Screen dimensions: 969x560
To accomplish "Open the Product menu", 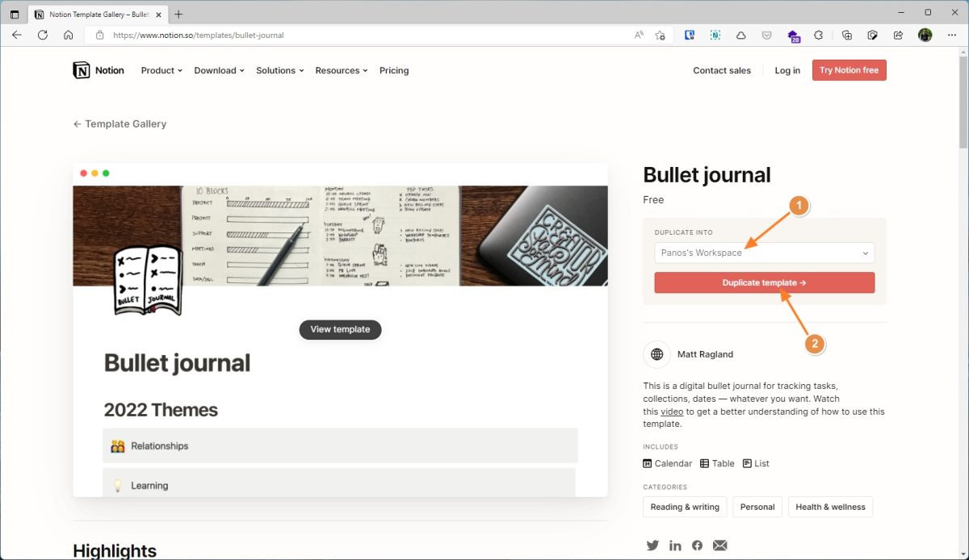I will [161, 70].
